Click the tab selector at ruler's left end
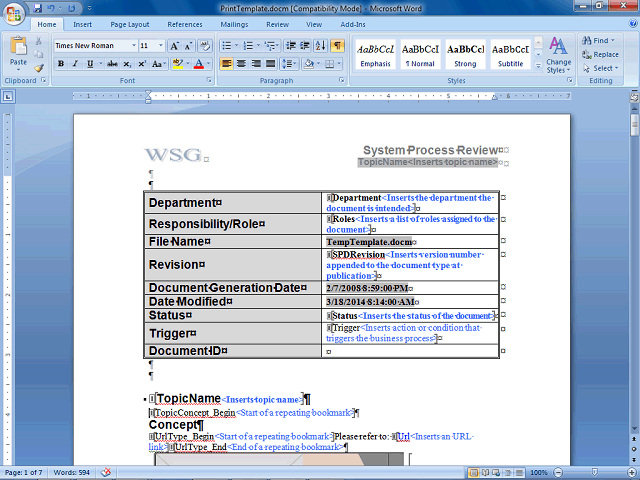This screenshot has height=480, width=640. pyautogui.click(x=8, y=97)
